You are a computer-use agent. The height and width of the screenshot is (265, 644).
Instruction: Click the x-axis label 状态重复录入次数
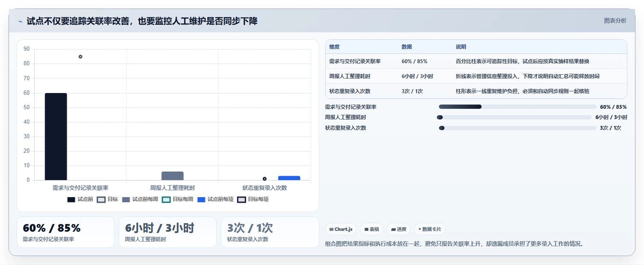(x=265, y=188)
